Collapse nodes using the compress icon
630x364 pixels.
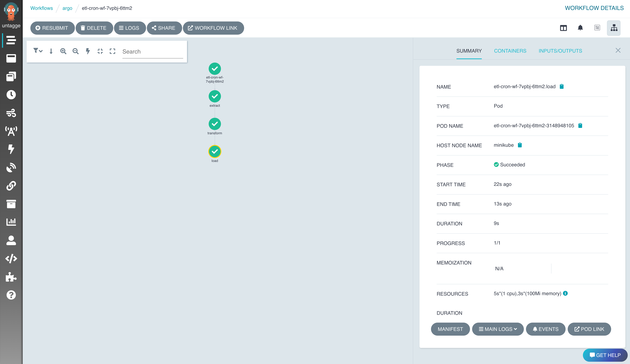tap(100, 51)
